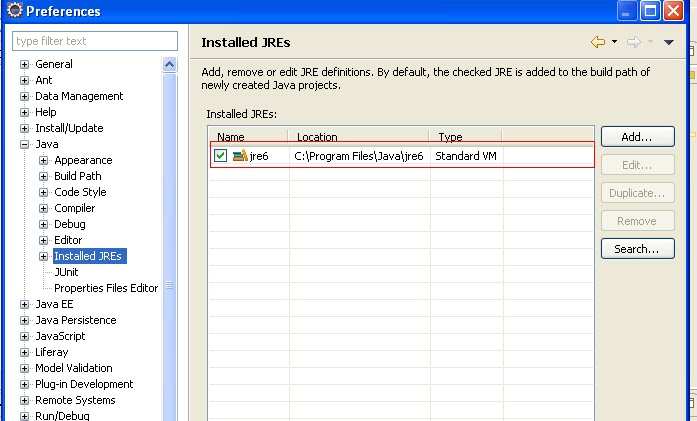Select Java Persistence category
Screen dimensions: 697x421
(76, 320)
